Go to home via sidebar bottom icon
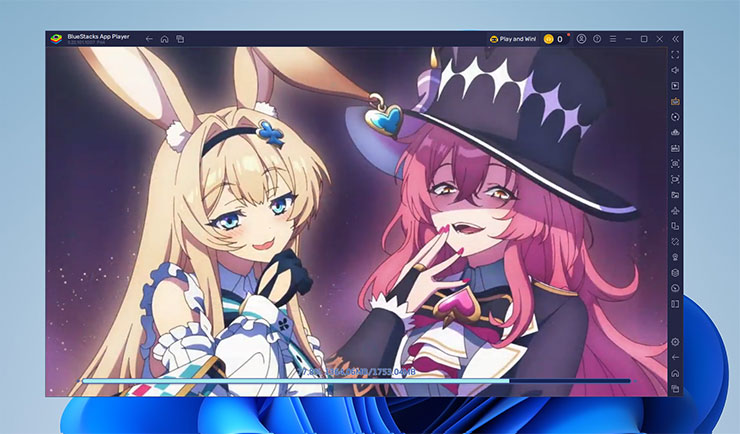Screen dimensions: 740x434 [x=675, y=373]
